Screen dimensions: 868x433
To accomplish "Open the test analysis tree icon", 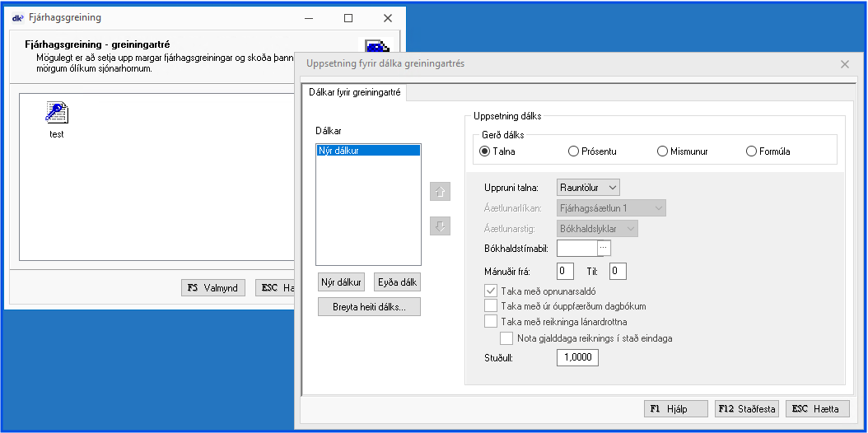I will pos(57,114).
